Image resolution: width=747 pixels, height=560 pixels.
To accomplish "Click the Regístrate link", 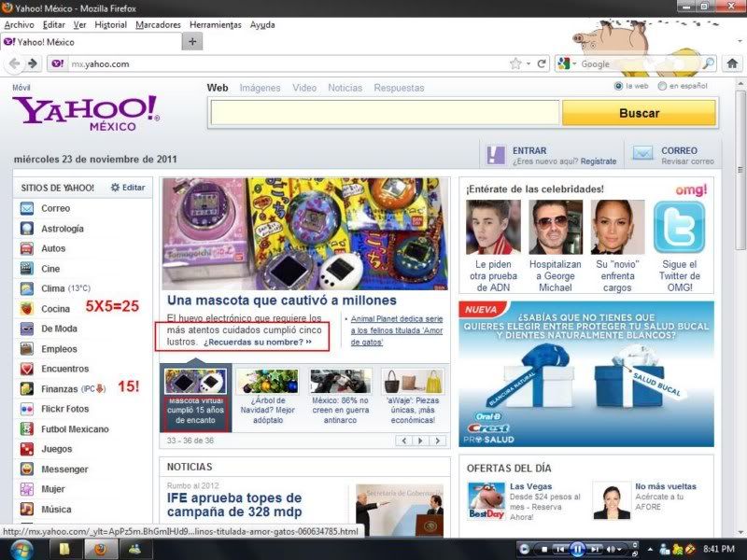I will 599,161.
